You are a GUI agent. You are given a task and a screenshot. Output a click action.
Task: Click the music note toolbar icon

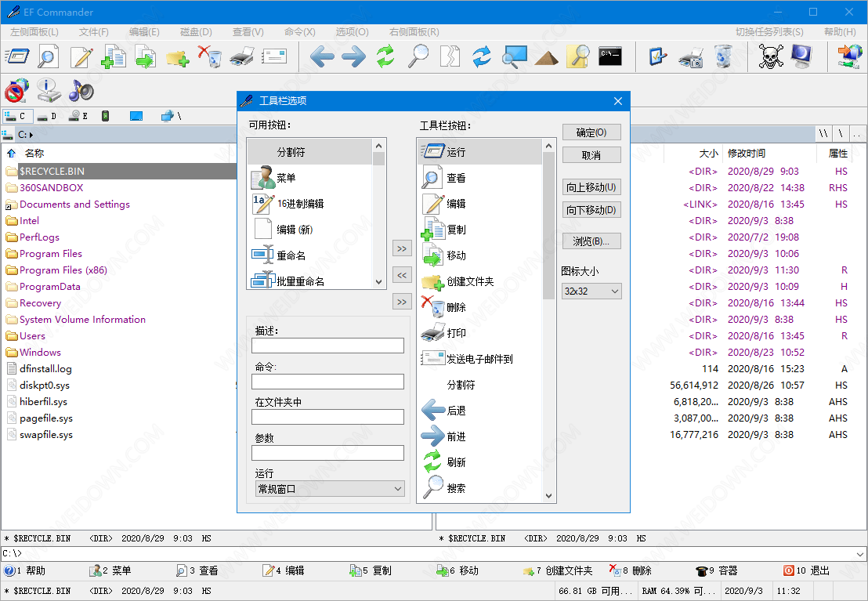point(81,90)
